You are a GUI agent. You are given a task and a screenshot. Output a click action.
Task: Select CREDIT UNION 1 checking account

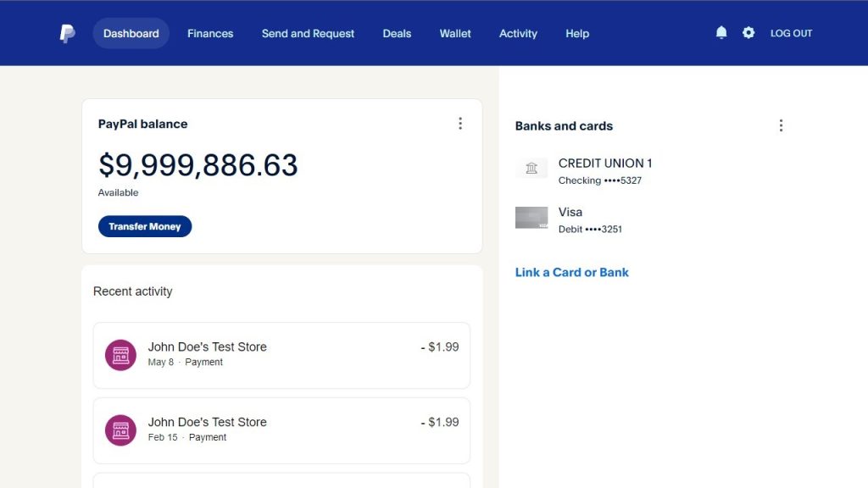[x=605, y=171]
